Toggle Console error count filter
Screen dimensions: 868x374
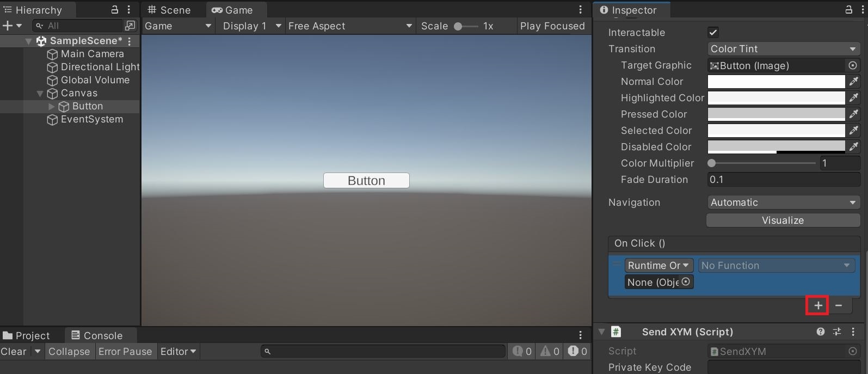(577, 352)
